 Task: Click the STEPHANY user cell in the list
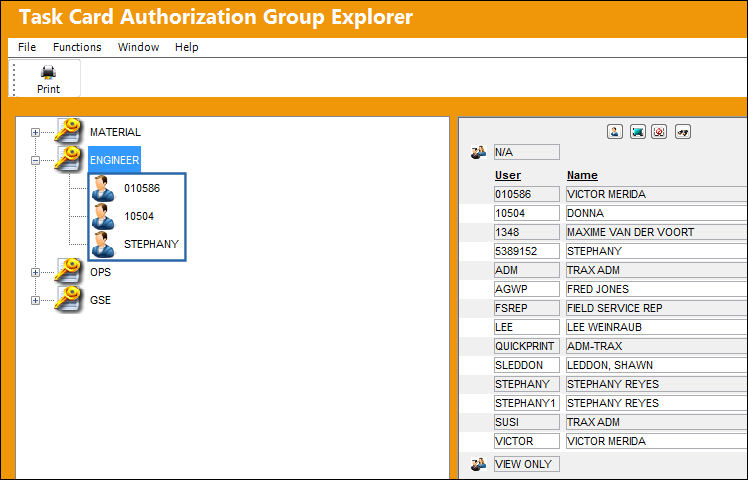[527, 384]
